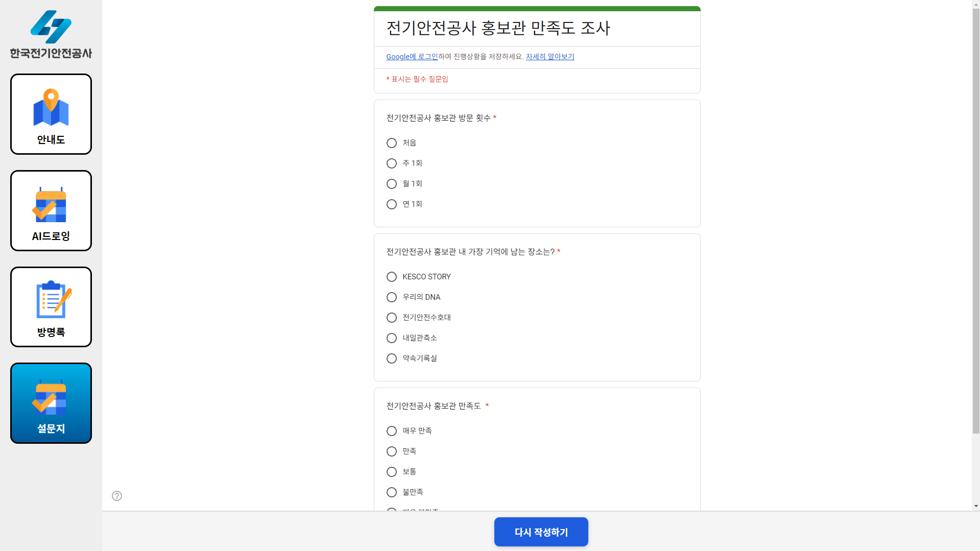980x551 pixels.
Task: Choose the 우리의 DNA option
Action: (x=392, y=297)
